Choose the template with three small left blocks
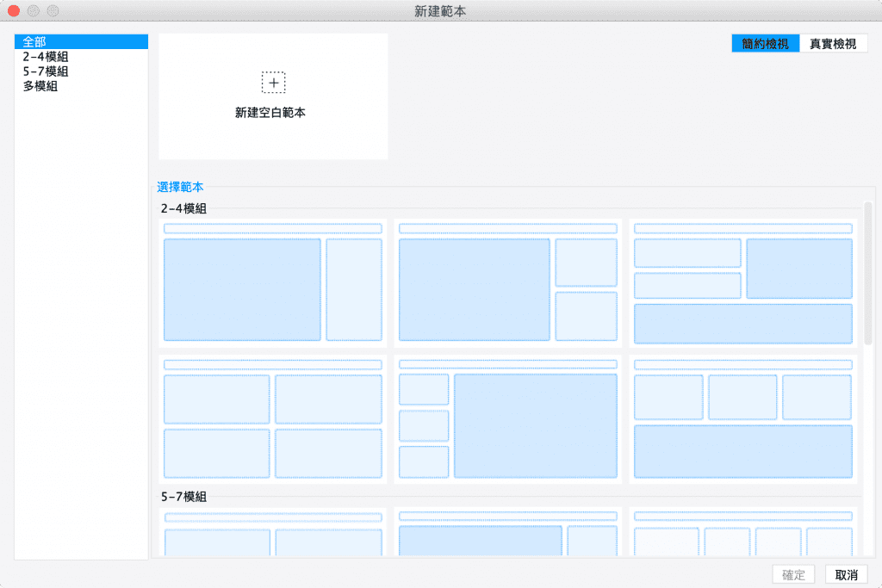 tap(508, 419)
